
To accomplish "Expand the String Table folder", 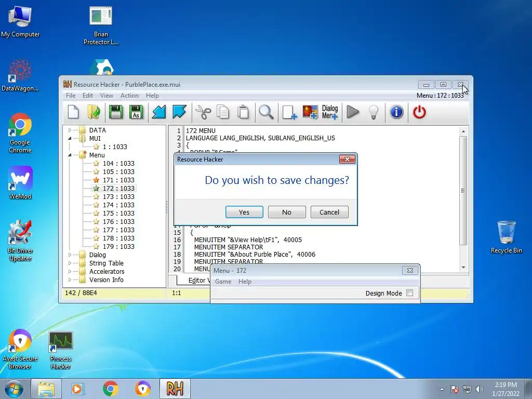I will tap(70, 263).
